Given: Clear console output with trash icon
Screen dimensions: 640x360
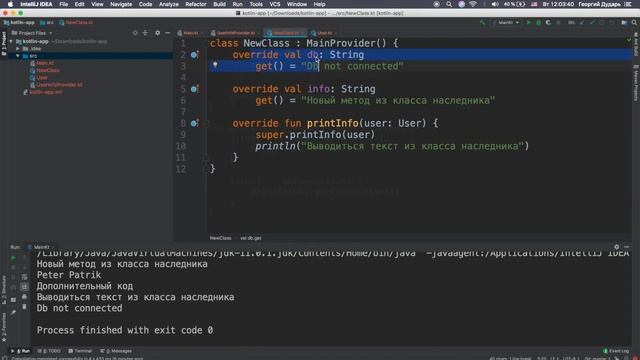Looking at the screenshot, I should [24, 307].
